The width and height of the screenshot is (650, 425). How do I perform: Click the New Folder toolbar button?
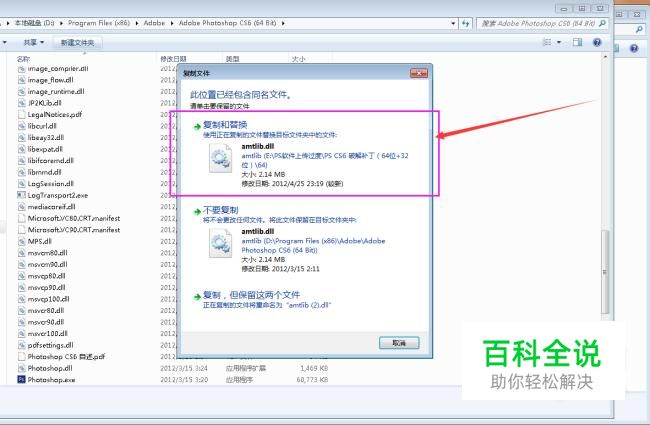(78, 43)
